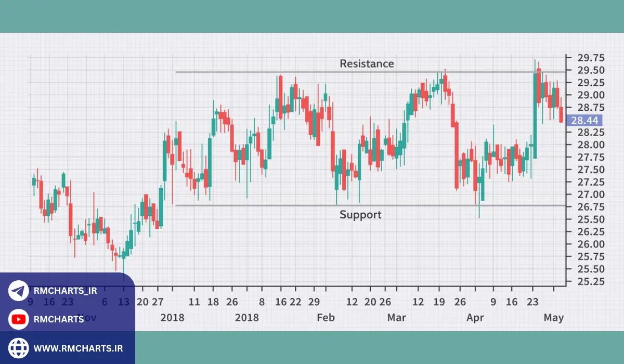Click the Resistance label above the upper line
Screen dimensions: 624x364
(x=367, y=63)
